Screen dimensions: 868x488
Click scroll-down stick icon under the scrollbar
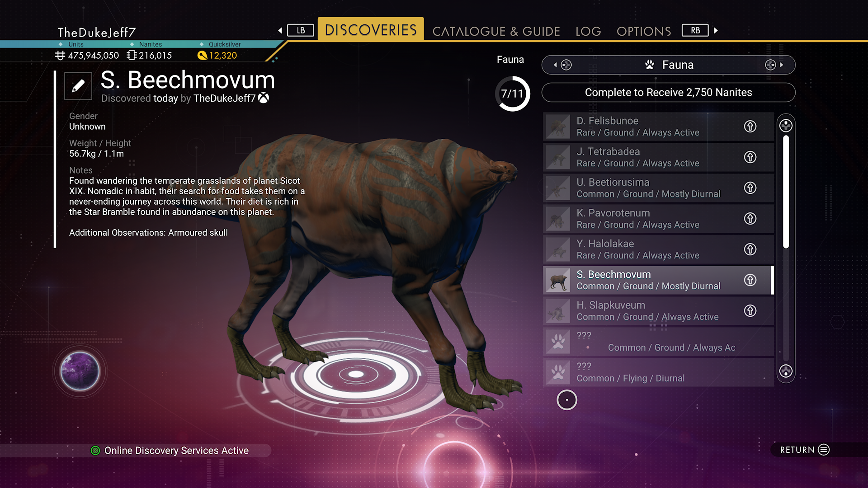point(786,371)
